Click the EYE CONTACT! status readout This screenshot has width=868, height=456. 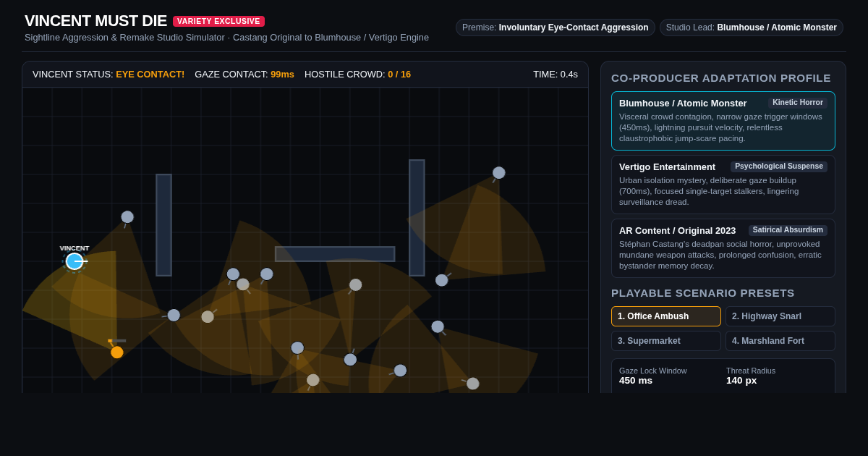(x=150, y=75)
